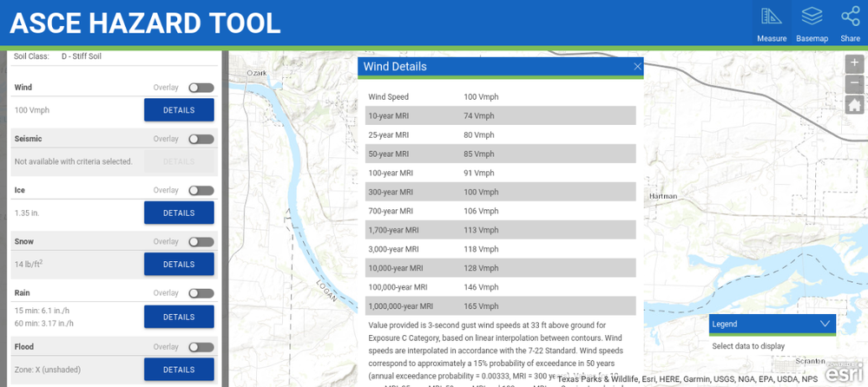This screenshot has width=868, height=387.
Task: Close the Wind Details popup
Action: (637, 67)
